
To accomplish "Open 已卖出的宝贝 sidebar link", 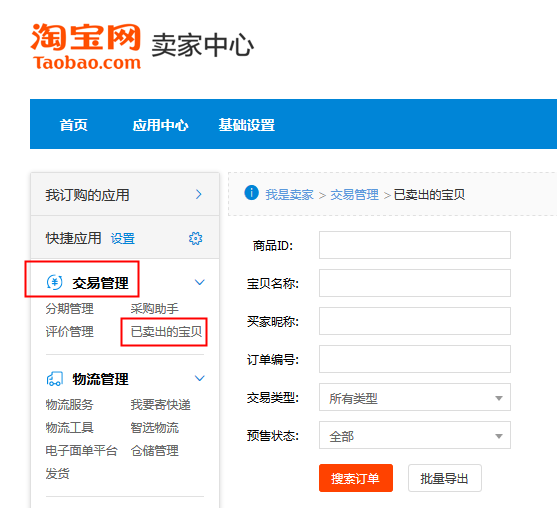I will tap(166, 332).
